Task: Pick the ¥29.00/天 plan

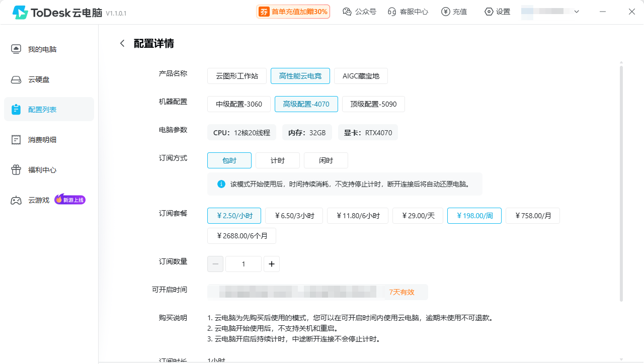Action: click(418, 216)
